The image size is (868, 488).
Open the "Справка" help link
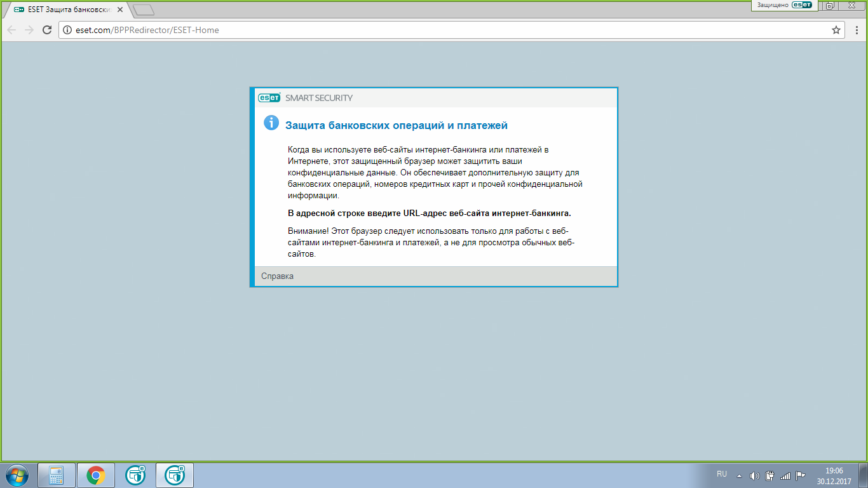[277, 276]
